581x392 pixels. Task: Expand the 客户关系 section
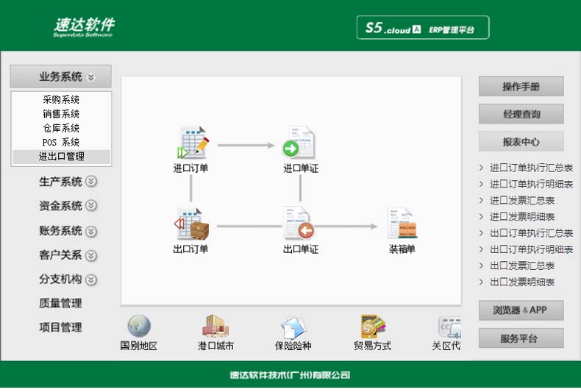[x=68, y=255]
